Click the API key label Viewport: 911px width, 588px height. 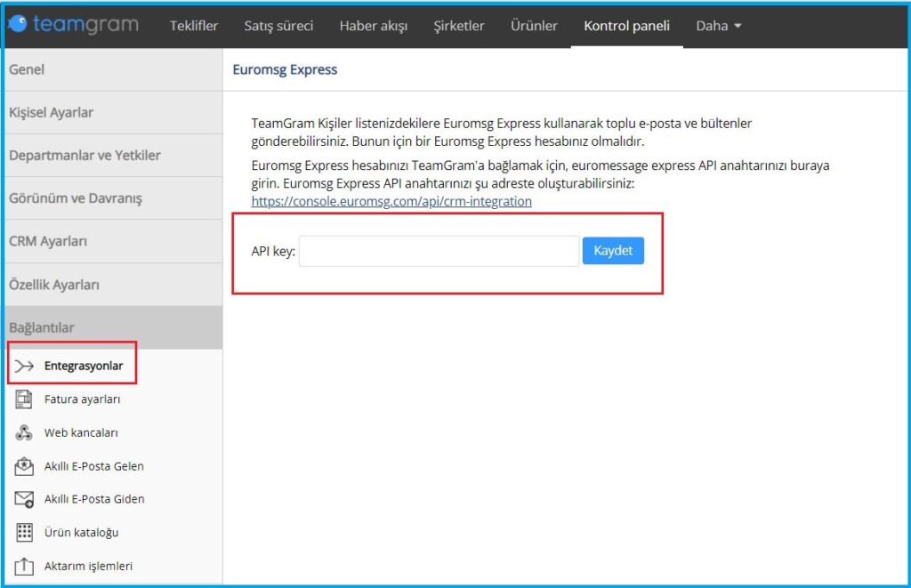tap(273, 251)
